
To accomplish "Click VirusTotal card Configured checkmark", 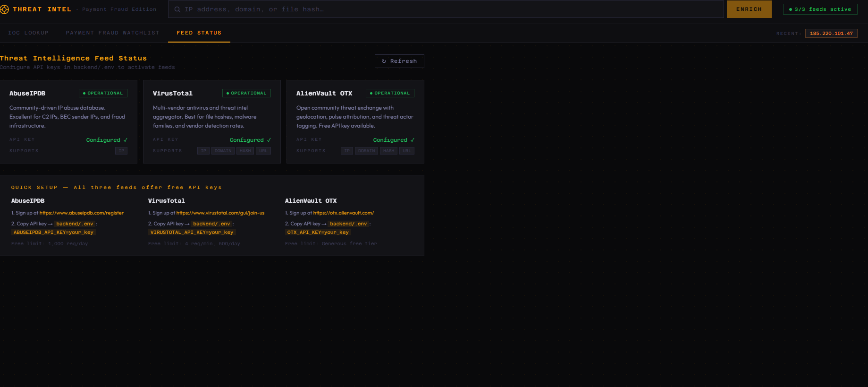I will coord(250,140).
